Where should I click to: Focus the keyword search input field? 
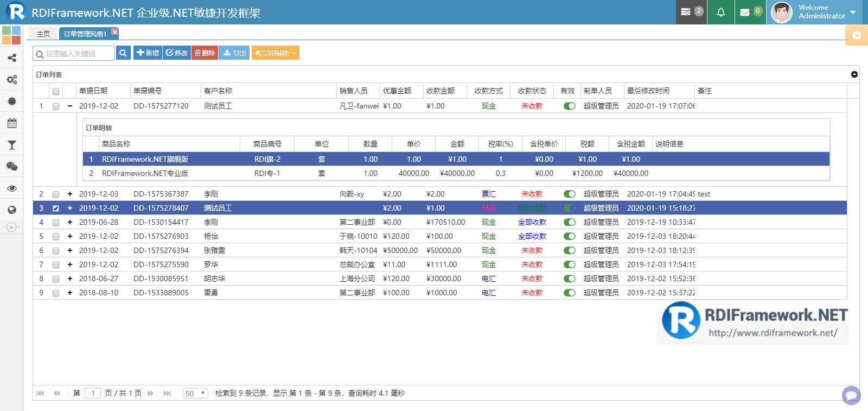[74, 53]
